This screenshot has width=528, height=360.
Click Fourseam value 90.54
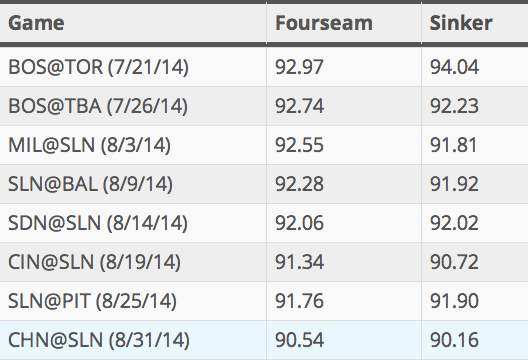299,340
